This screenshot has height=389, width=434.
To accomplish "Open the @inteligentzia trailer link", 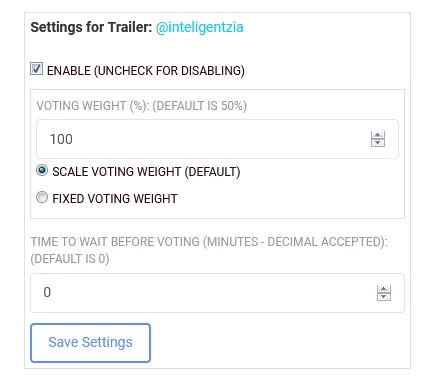I will [x=199, y=27].
